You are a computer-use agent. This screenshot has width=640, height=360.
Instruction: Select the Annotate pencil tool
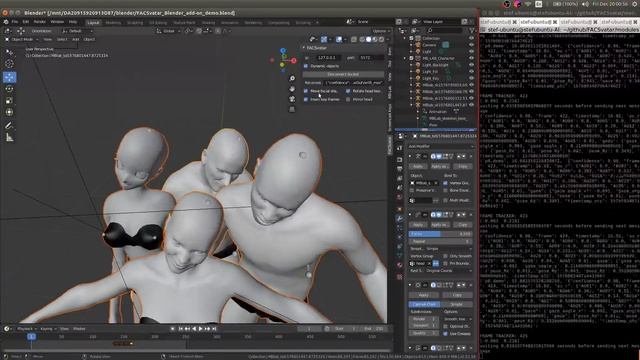9,125
